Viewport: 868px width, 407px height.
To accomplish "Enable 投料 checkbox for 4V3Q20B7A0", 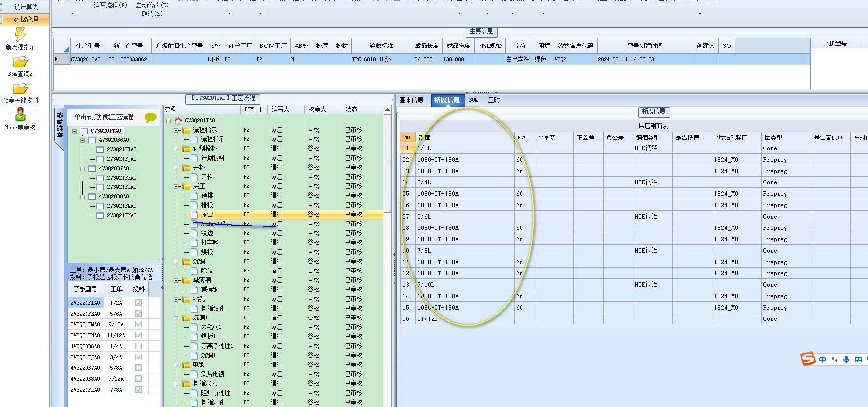I will point(139,368).
